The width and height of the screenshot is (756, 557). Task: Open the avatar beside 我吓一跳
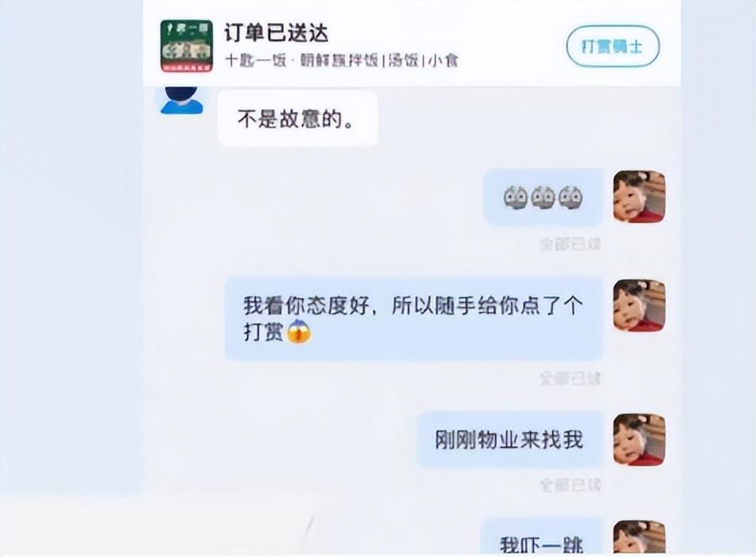pyautogui.click(x=639, y=537)
